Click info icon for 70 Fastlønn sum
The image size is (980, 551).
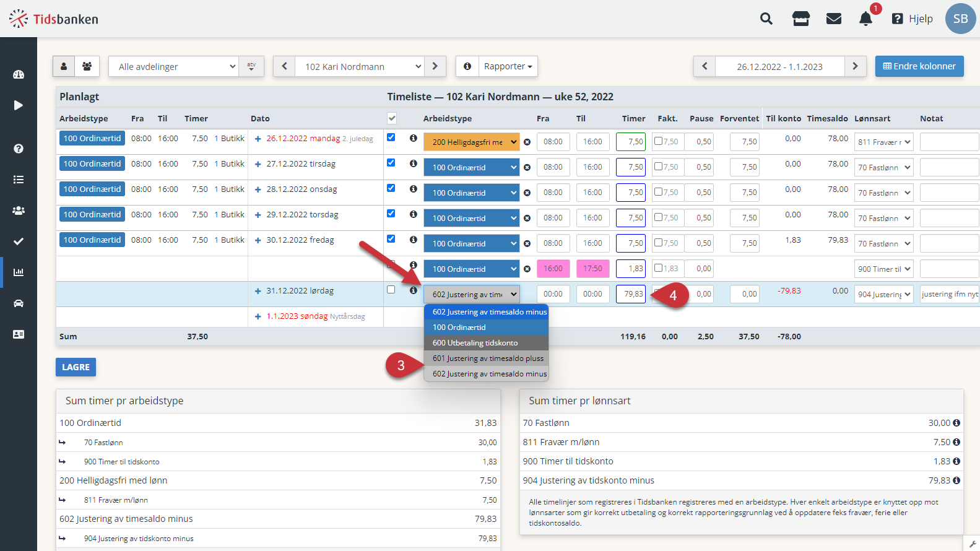[956, 423]
